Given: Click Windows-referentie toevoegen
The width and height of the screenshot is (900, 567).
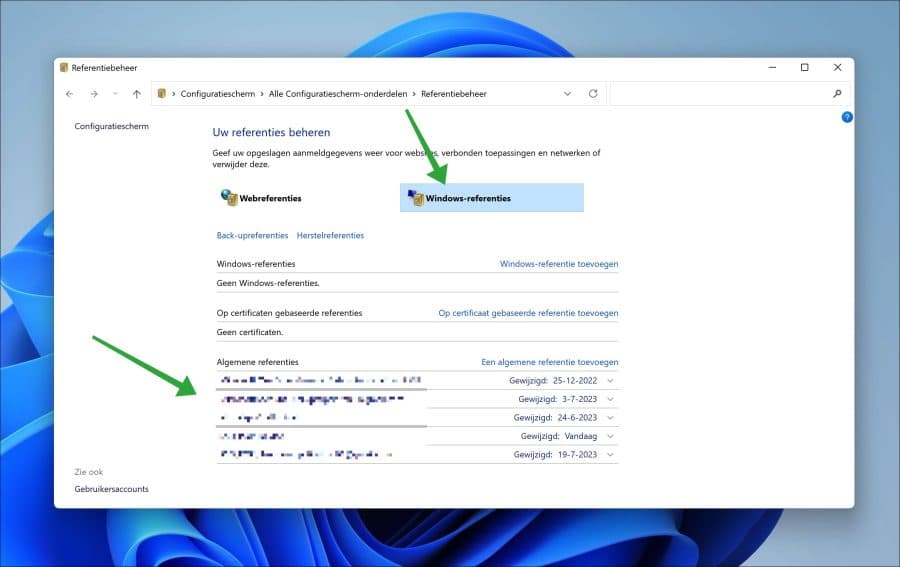Looking at the screenshot, I should coord(558,264).
